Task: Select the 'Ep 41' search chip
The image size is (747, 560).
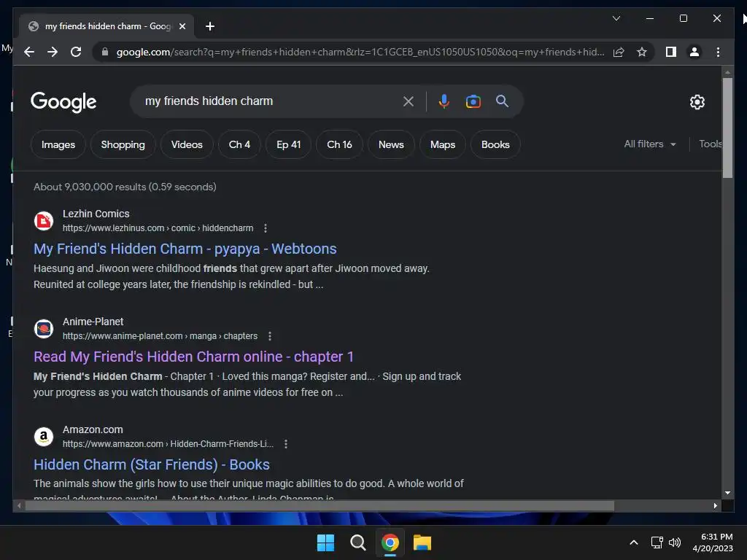Action: click(x=289, y=144)
